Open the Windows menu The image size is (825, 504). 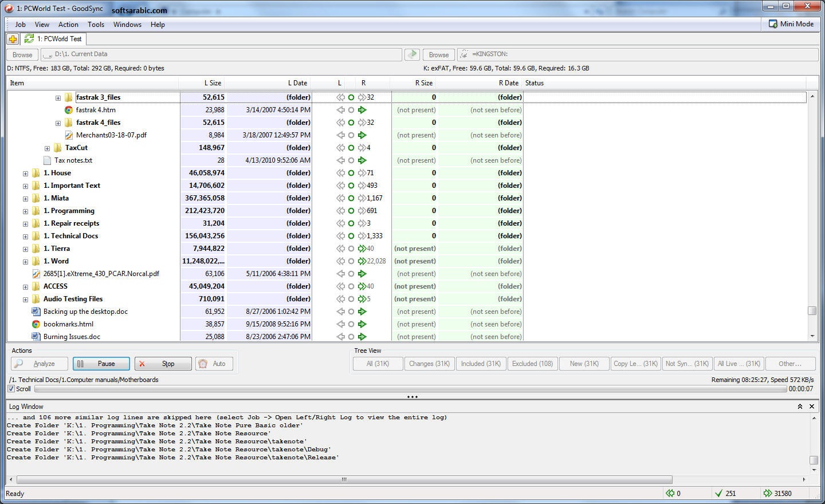[127, 25]
